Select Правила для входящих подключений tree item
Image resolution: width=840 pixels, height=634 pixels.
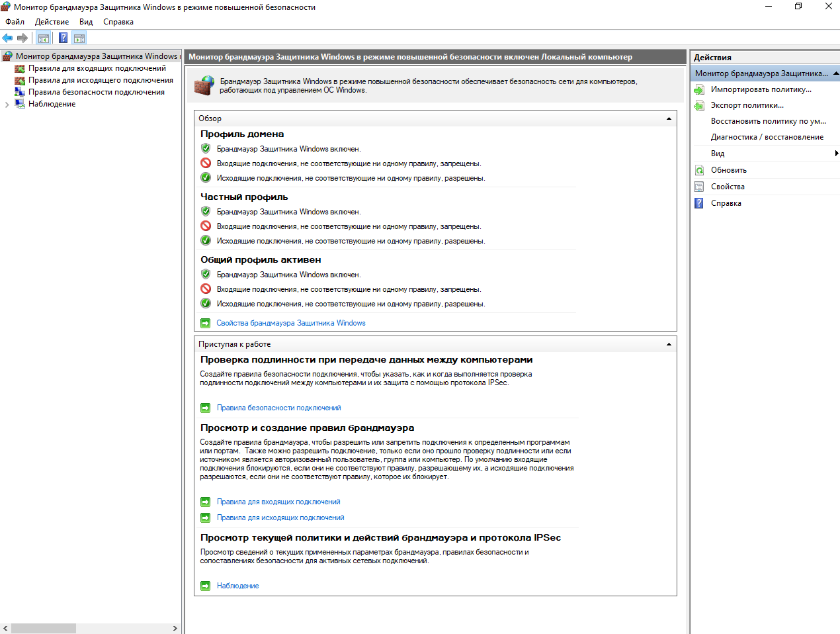[x=97, y=68]
